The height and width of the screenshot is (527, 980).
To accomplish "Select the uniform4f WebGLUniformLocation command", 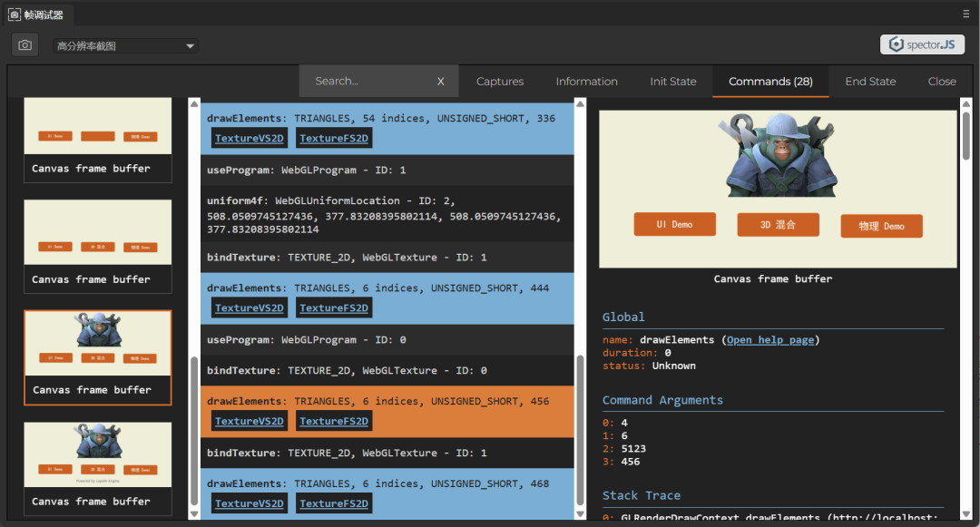I will pyautogui.click(x=387, y=214).
